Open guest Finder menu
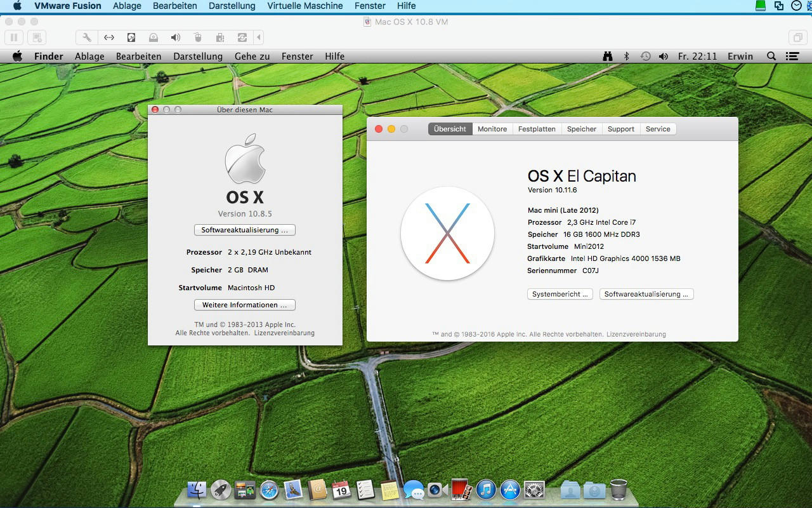812x508 pixels. pos(49,56)
